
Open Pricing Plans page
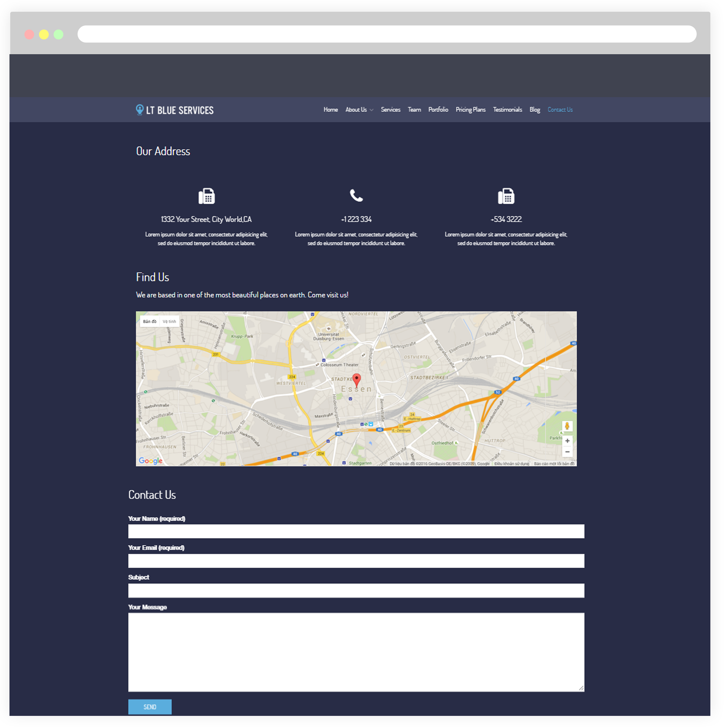(x=471, y=110)
